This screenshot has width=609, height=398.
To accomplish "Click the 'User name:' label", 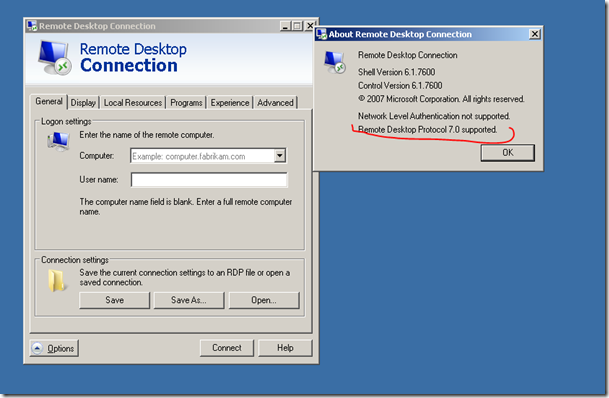I will tap(99, 180).
